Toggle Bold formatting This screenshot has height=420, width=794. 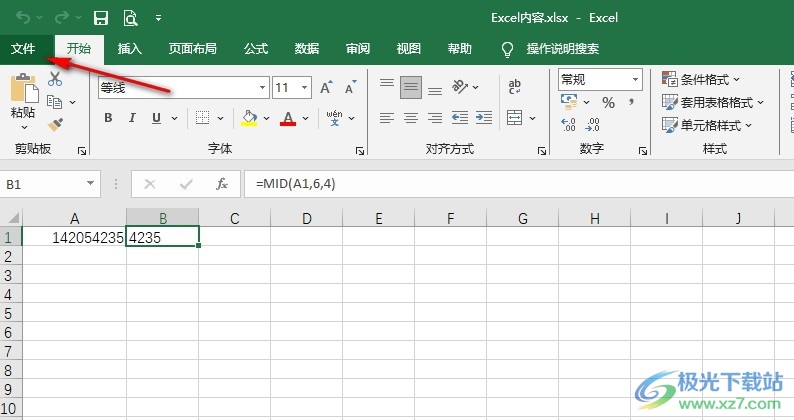point(108,118)
